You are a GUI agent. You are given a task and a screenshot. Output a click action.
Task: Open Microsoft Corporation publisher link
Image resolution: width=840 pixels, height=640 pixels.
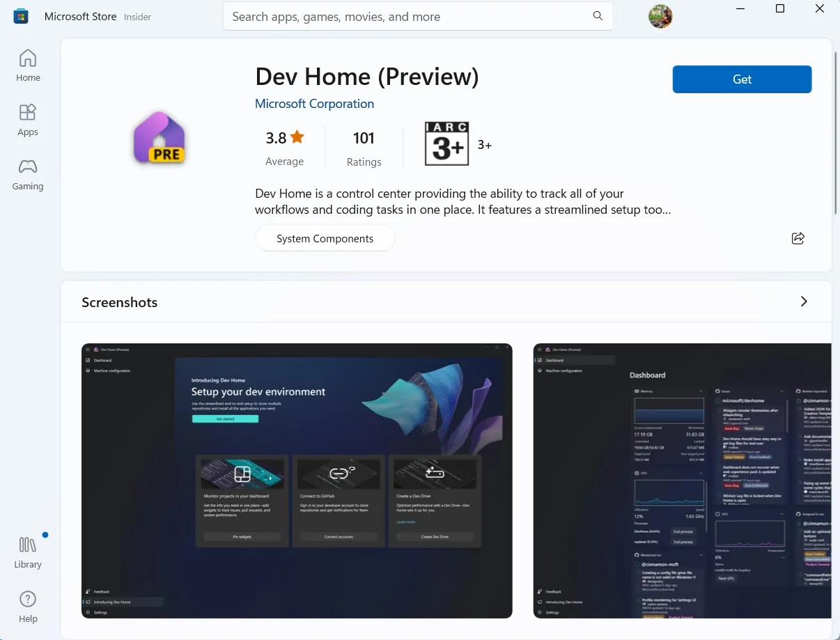point(314,104)
